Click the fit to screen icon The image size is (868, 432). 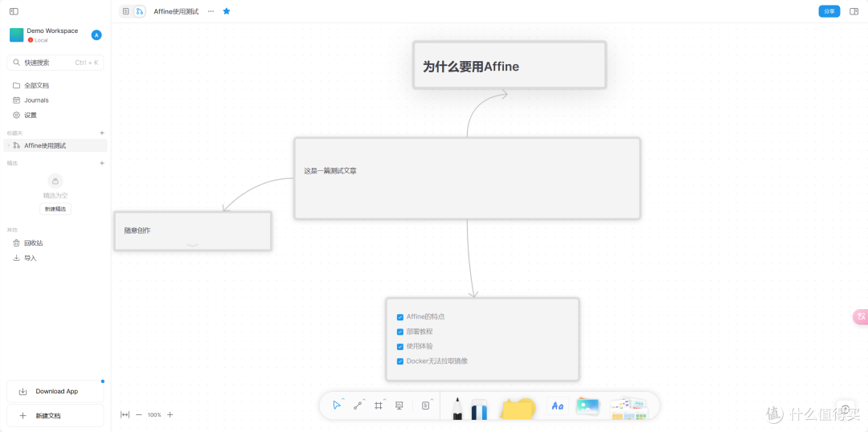pyautogui.click(x=125, y=415)
